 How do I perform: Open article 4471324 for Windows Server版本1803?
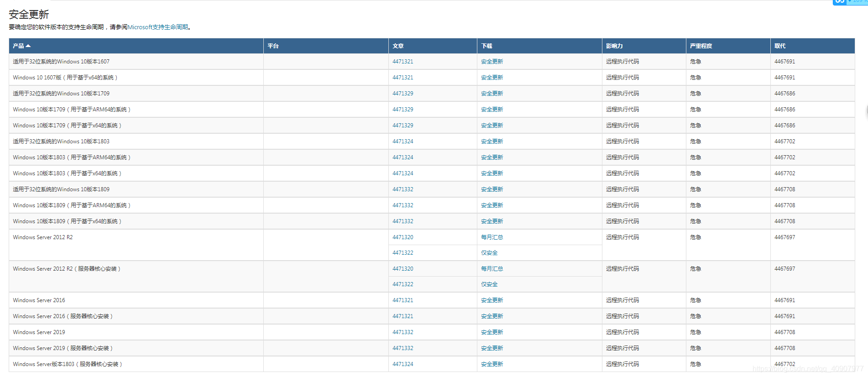point(403,364)
